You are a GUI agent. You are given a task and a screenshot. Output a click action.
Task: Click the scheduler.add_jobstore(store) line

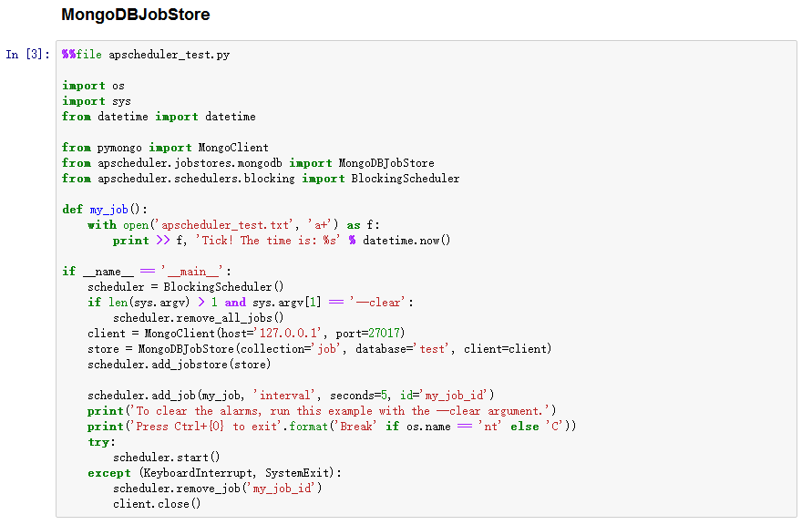pos(180,365)
